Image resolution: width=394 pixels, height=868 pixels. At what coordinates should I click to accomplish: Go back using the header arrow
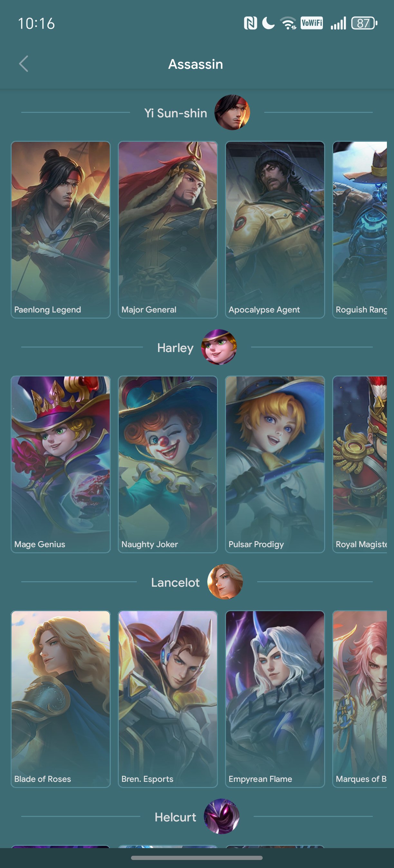click(x=23, y=64)
